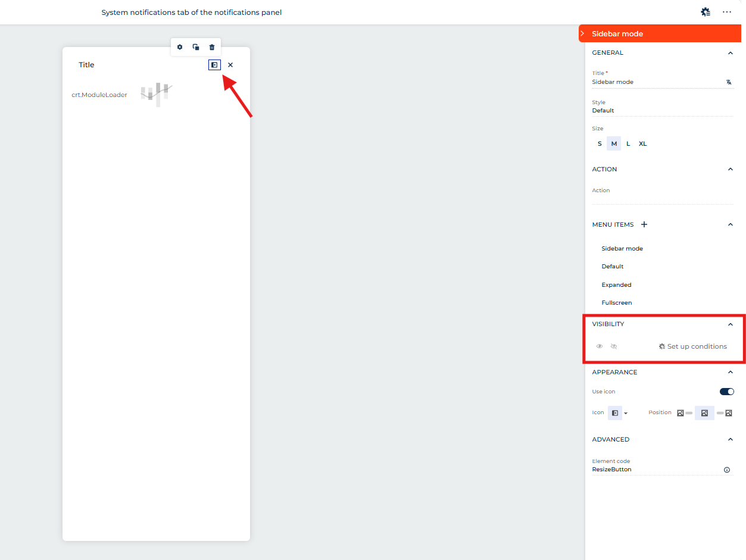Screen dimensions: 746x560
Task: Select the Expanded menu item
Action: point(616,285)
